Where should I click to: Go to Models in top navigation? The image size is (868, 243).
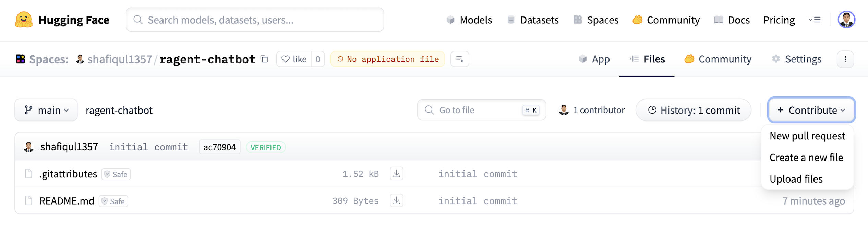click(469, 20)
